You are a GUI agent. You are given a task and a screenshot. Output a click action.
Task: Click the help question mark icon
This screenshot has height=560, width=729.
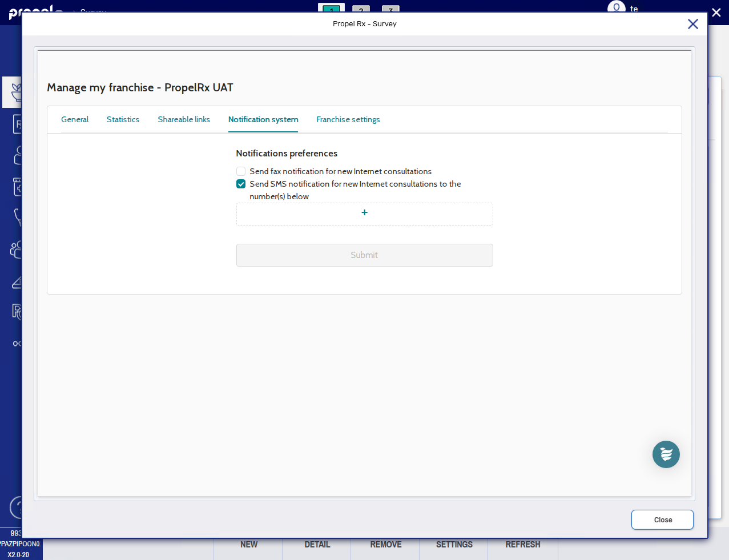(17, 507)
